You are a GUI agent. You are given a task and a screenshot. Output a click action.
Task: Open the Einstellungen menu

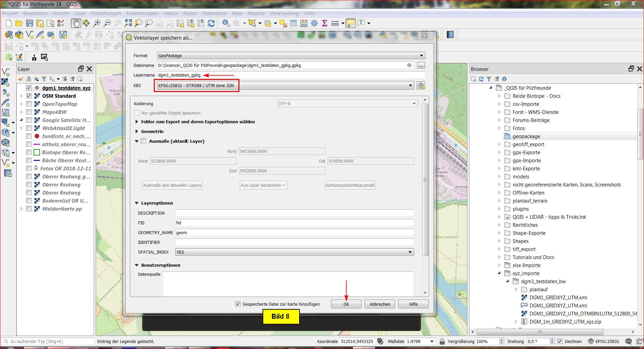coord(106,13)
